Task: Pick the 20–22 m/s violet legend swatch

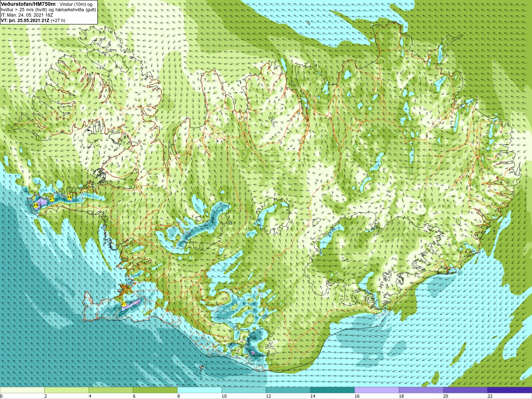Action: tap(465, 390)
